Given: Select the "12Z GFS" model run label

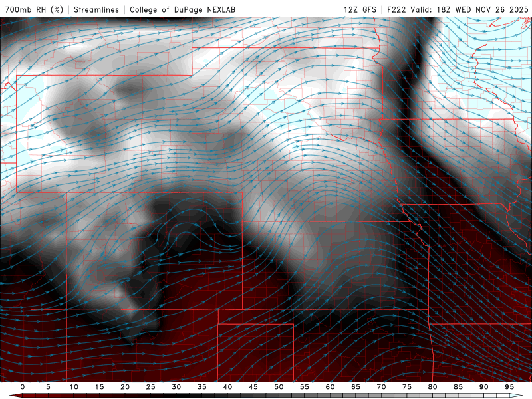Looking at the screenshot, I should (x=360, y=9).
